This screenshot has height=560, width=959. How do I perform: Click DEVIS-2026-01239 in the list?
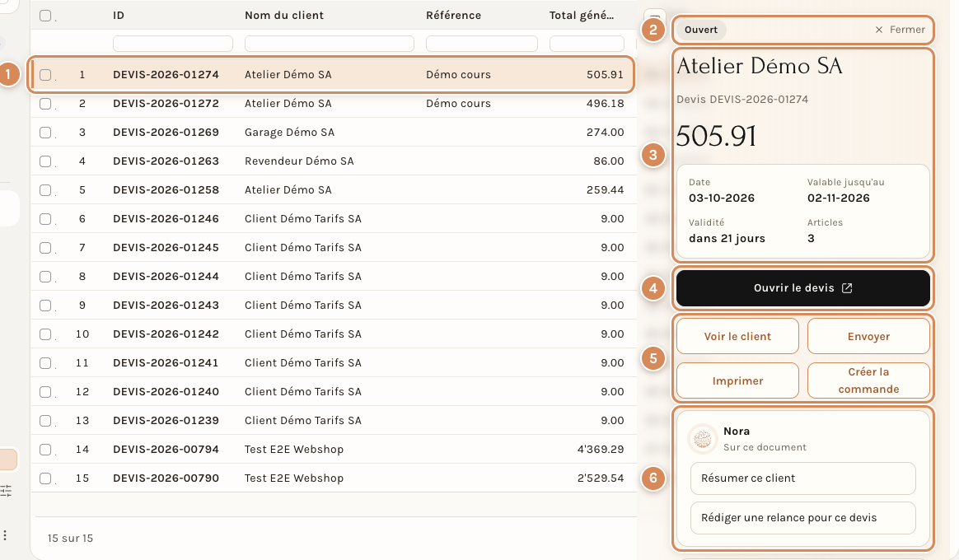click(166, 421)
